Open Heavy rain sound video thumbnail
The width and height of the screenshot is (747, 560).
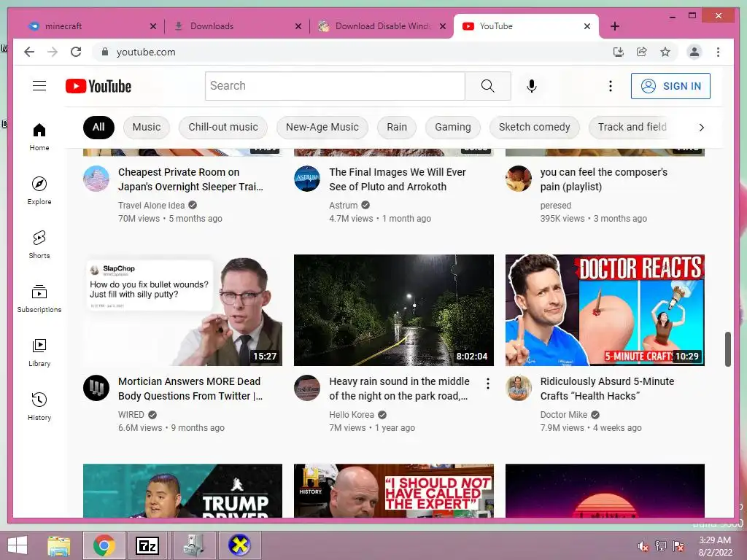pos(393,310)
